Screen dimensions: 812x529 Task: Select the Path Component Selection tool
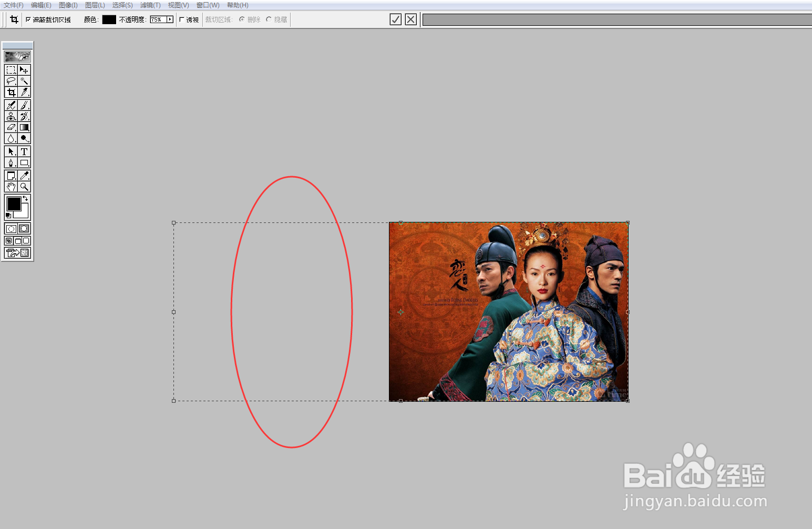coord(11,151)
